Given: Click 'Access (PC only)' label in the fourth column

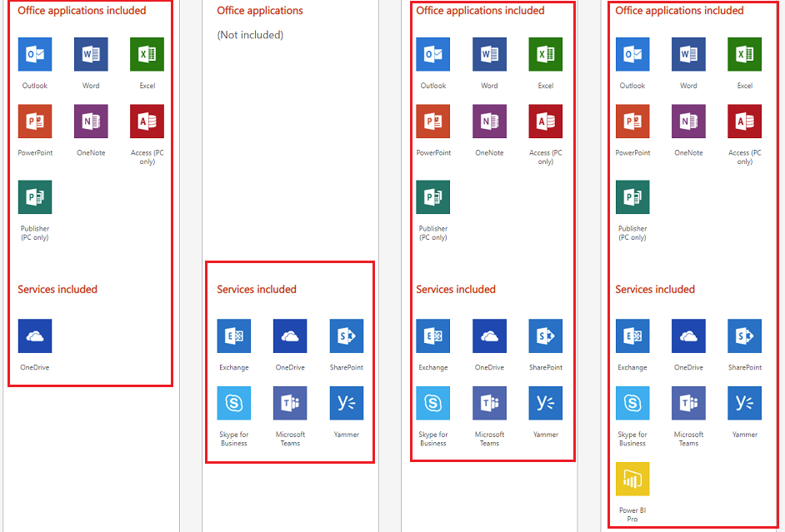Looking at the screenshot, I should (744, 157).
